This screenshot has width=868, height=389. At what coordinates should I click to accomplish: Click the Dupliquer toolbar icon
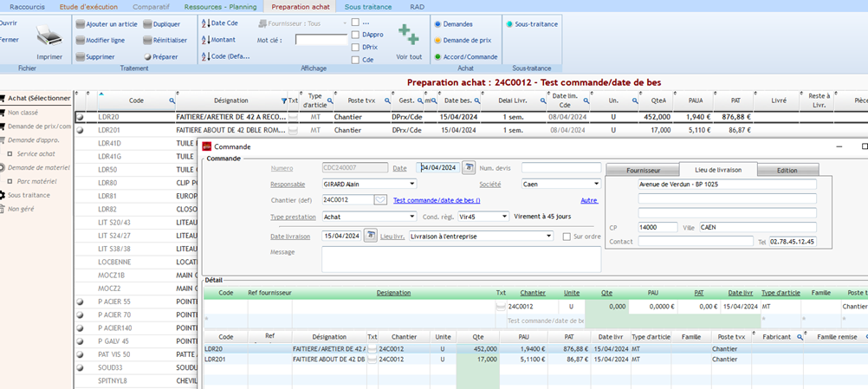[146, 24]
